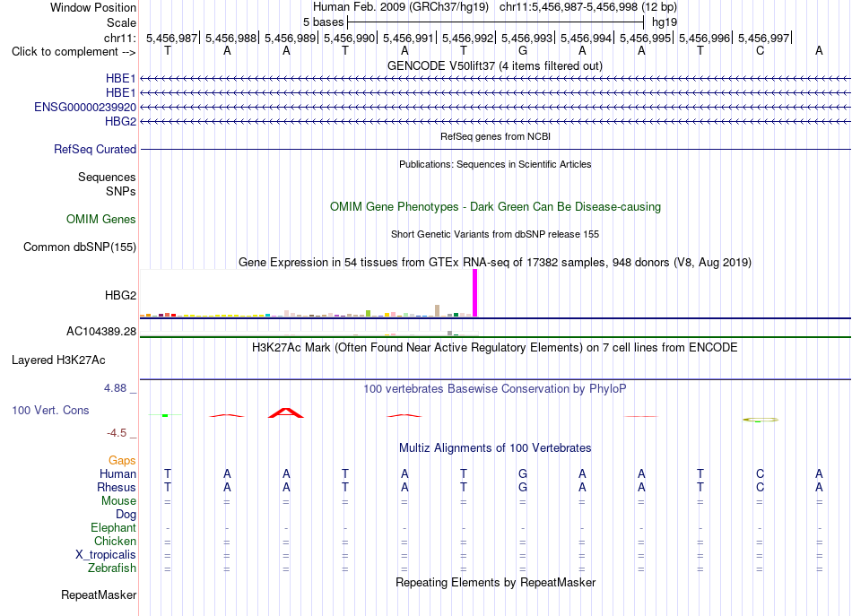Click the GTEx Gene Expression track title
This screenshot has width=852, height=616.
[x=495, y=263]
